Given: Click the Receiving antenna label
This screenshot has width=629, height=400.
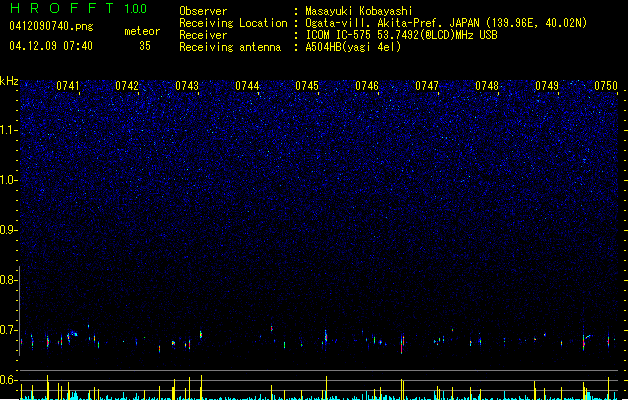Looking at the screenshot, I should [x=230, y=47].
